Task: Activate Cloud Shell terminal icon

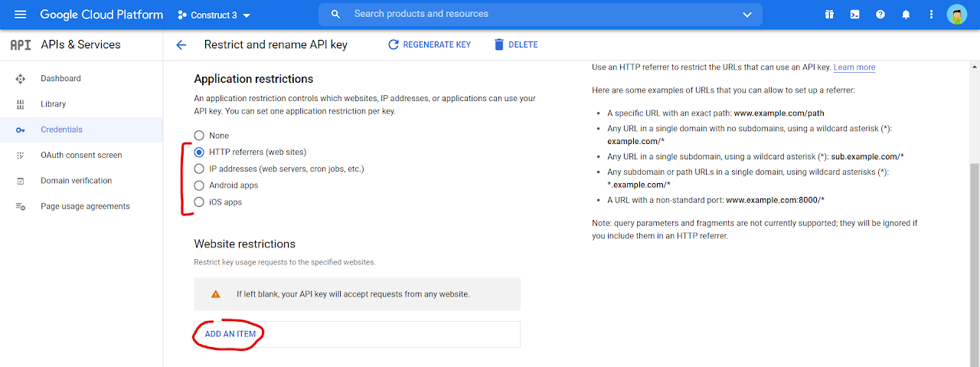Action: (854, 15)
